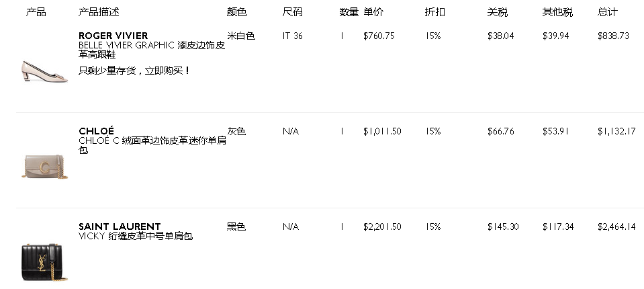
Task: Click the 总计 column header
Action: tap(607, 12)
